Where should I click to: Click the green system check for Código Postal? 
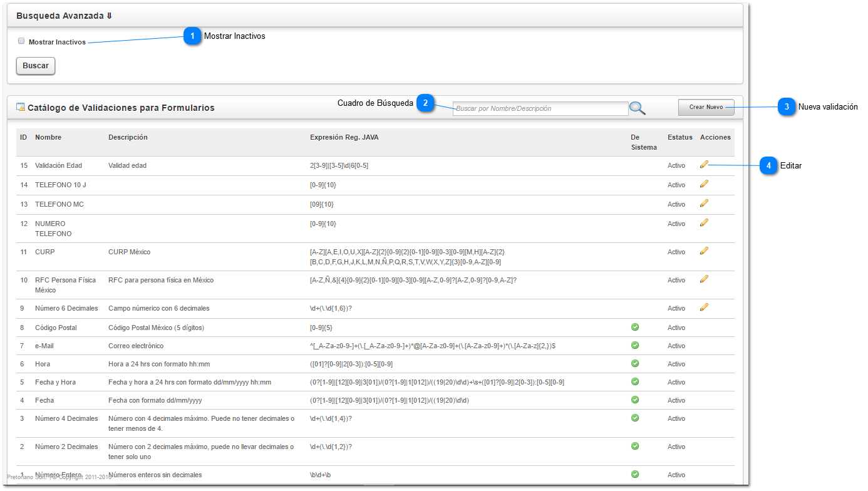[x=635, y=327]
